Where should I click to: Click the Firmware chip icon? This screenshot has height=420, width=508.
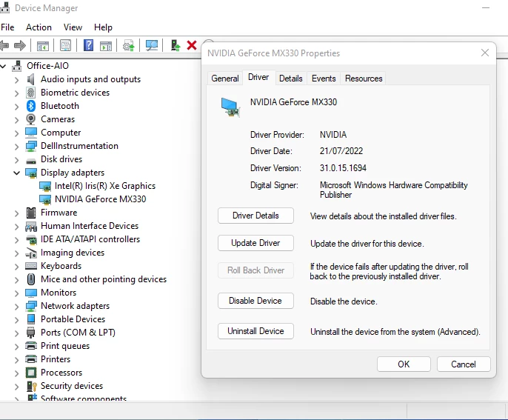(x=31, y=213)
